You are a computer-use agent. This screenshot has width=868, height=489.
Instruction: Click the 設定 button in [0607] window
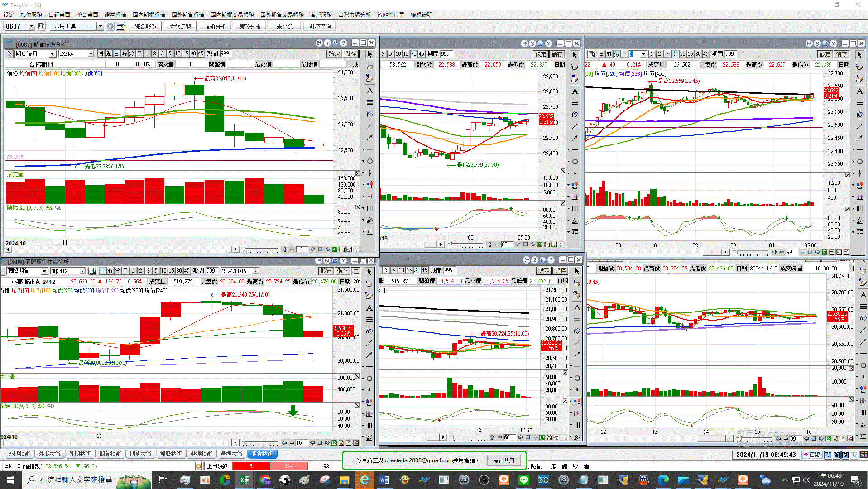334,53
